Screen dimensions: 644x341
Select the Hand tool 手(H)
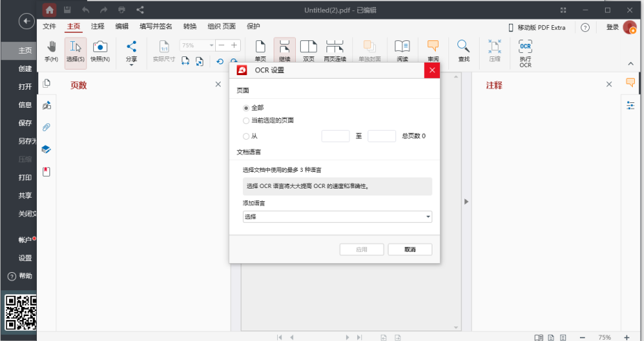pos(52,51)
